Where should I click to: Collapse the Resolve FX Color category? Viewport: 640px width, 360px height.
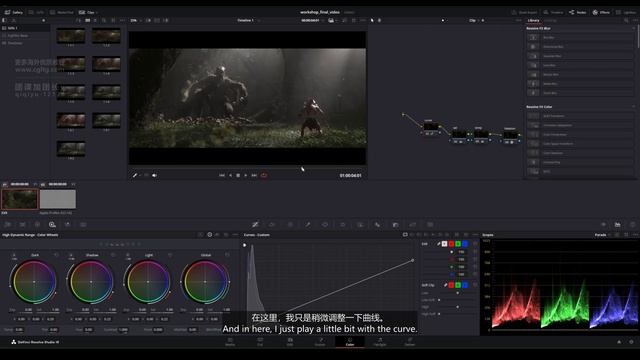pyautogui.click(x=633, y=107)
